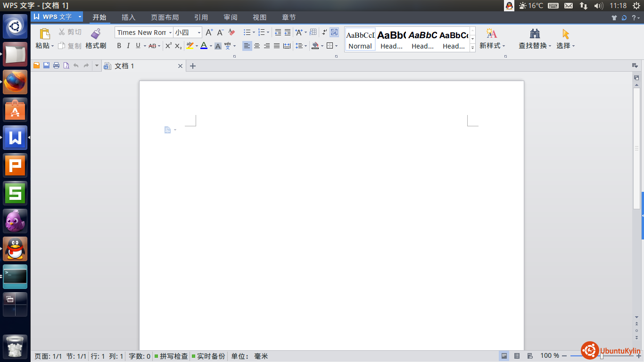Click the Format Painter (格式刷) brush icon

pos(96,33)
